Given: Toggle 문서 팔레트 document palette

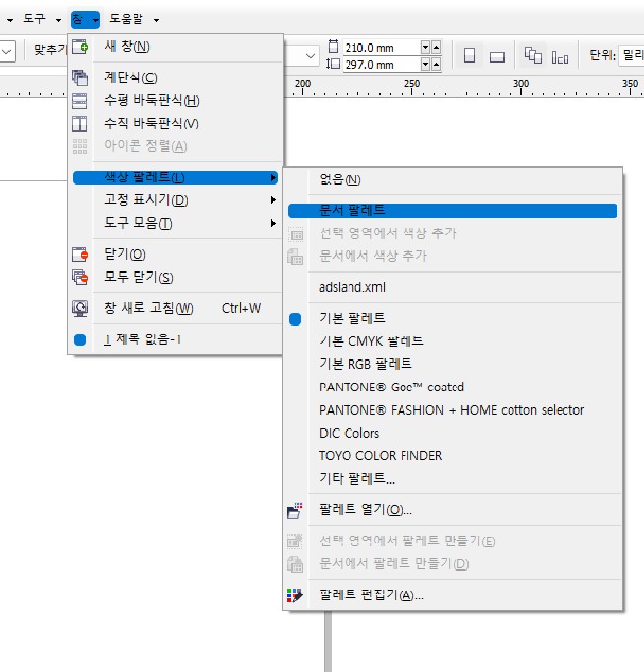Looking at the screenshot, I should [x=453, y=211].
